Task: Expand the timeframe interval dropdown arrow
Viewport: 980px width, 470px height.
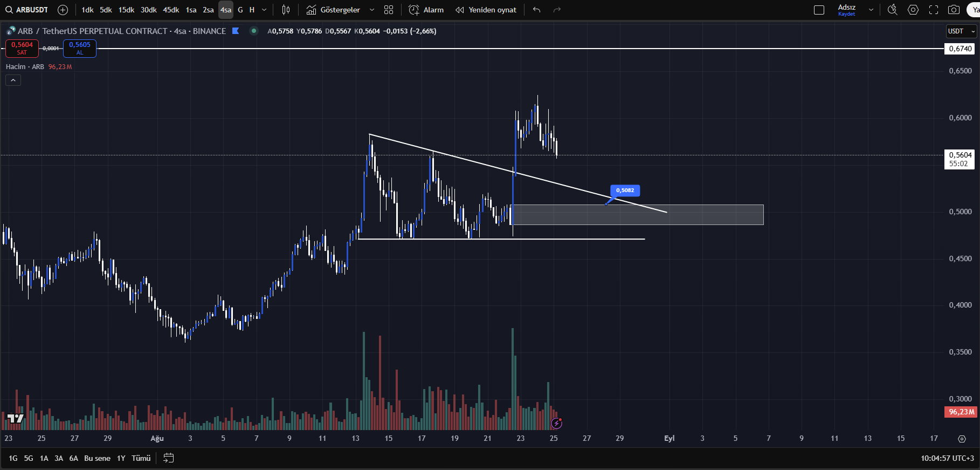Action: 264,10
